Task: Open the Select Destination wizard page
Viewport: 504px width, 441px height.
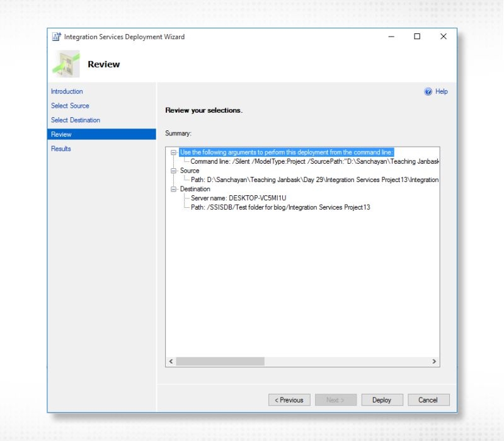Action: [x=75, y=120]
